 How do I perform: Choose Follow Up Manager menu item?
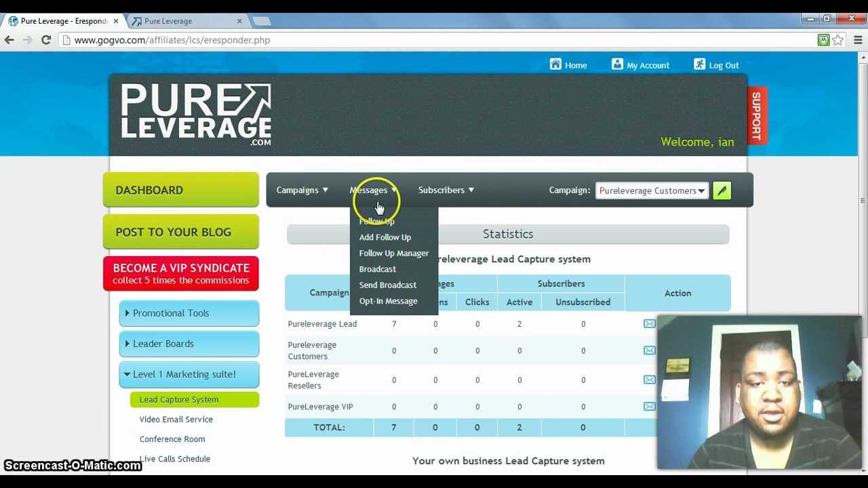tap(394, 253)
